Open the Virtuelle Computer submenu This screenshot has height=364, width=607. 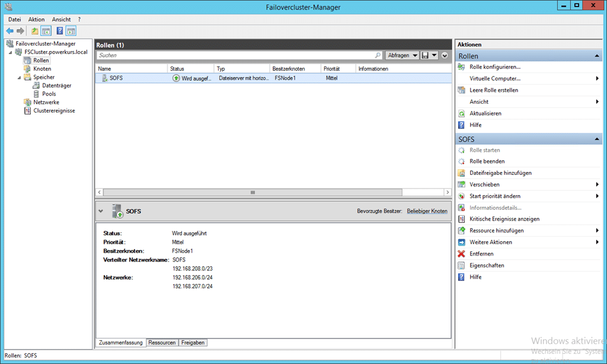[528, 79]
